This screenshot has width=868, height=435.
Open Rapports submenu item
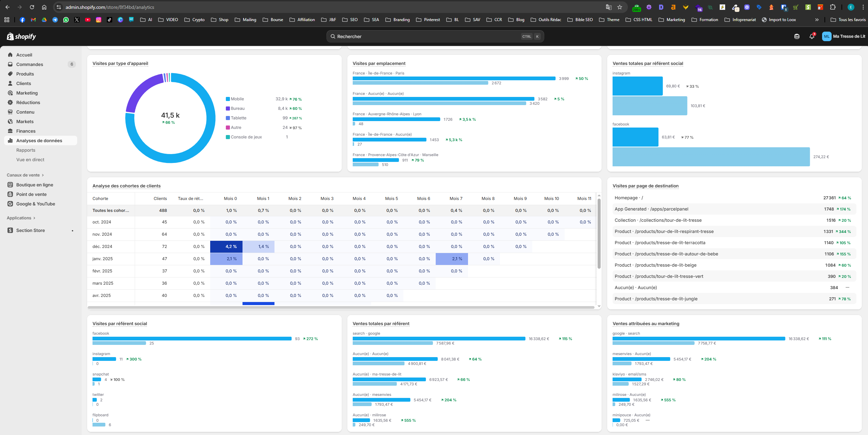click(x=26, y=150)
